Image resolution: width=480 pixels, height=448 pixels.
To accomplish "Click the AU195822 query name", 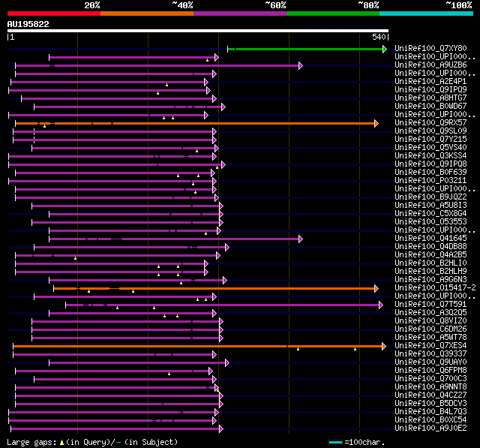I will (28, 24).
